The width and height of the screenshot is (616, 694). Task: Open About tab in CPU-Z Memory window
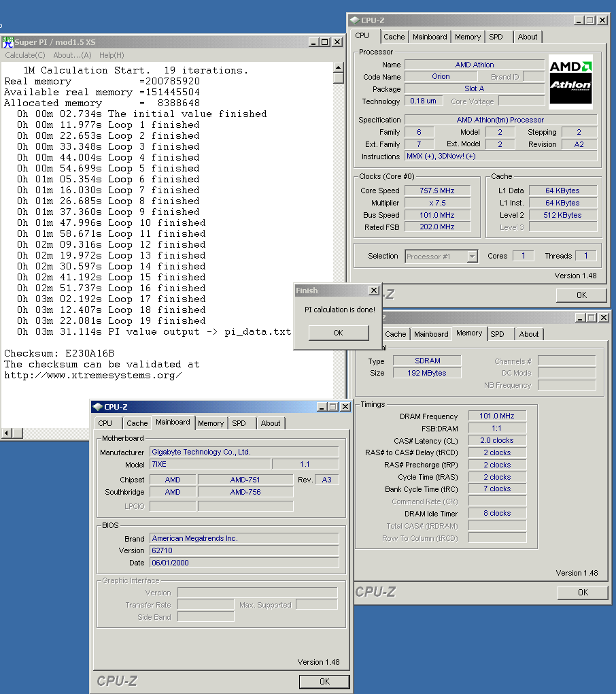(529, 334)
